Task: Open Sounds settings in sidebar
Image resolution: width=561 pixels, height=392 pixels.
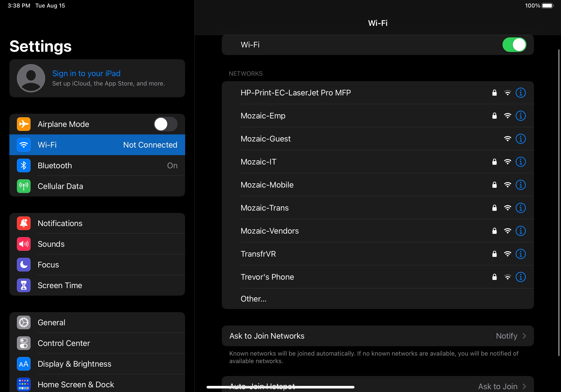Action: (x=51, y=244)
